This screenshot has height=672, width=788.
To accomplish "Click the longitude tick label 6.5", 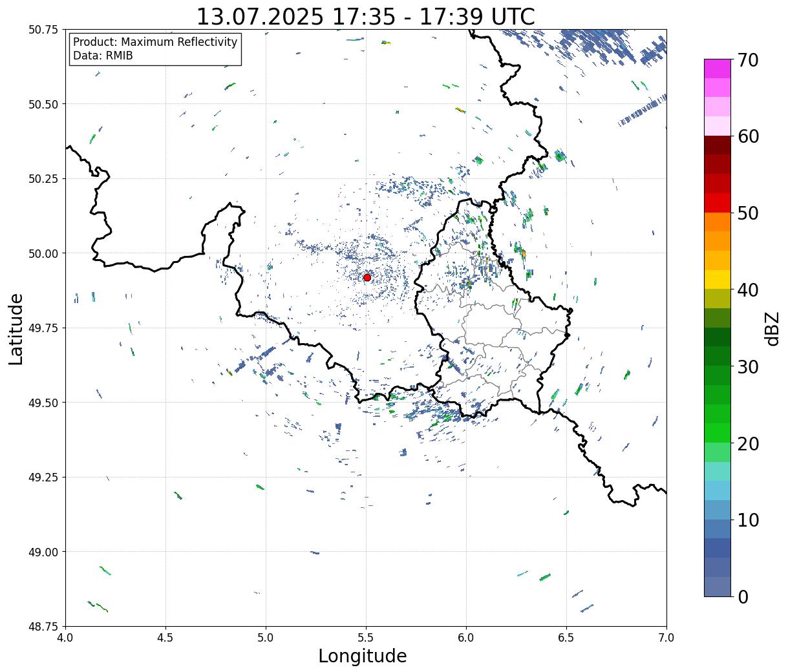I will [x=566, y=638].
